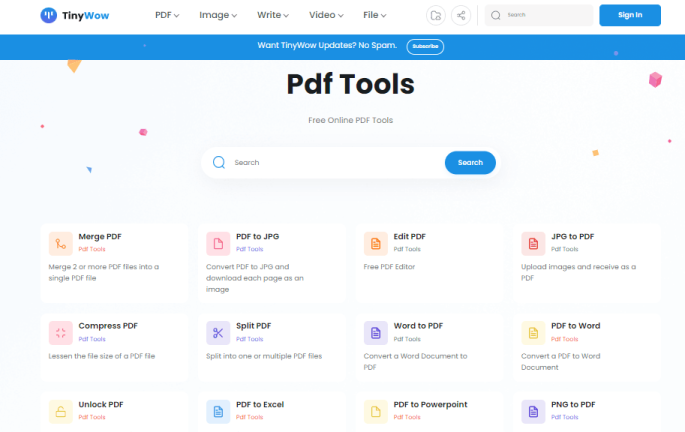This screenshot has width=685, height=432.
Task: Open the Write dropdown menu
Action: click(x=272, y=15)
